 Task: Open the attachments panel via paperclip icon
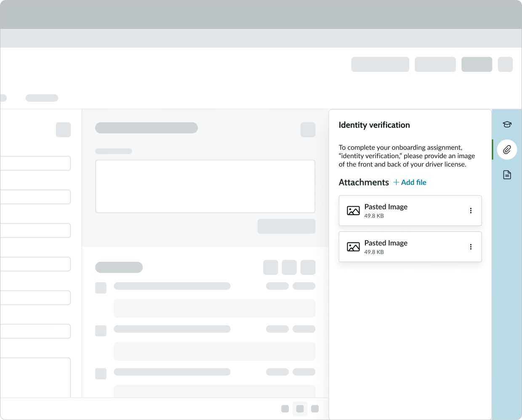coord(507,149)
